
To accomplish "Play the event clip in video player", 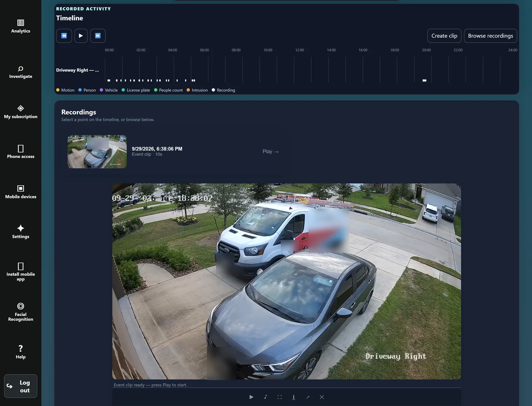I will tap(251, 397).
